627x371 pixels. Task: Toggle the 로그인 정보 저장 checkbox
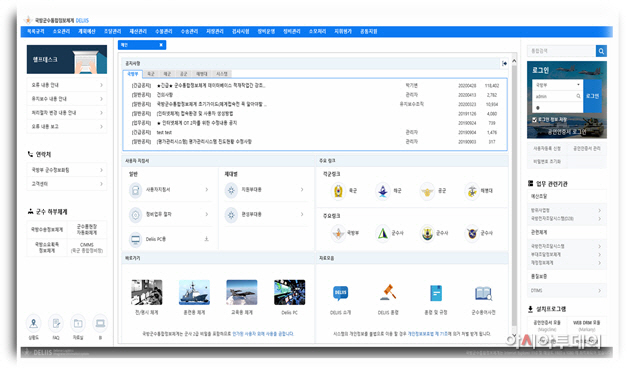pyautogui.click(x=534, y=120)
